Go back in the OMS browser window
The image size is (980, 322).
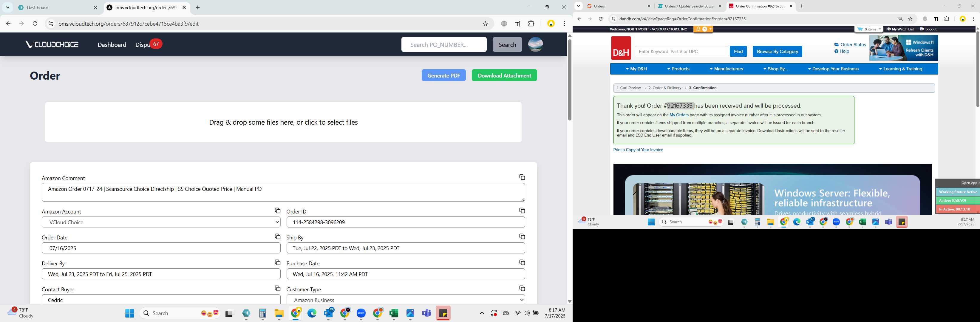coord(8,24)
